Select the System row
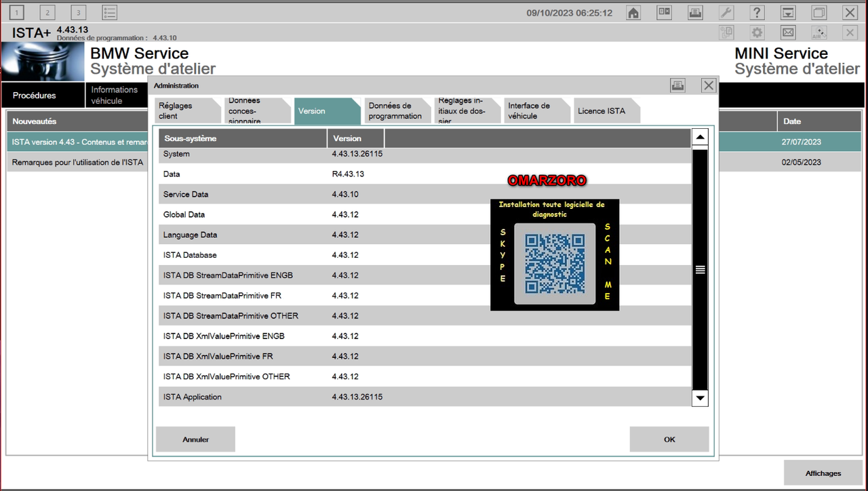Viewport: 868px width, 491px height. point(425,155)
